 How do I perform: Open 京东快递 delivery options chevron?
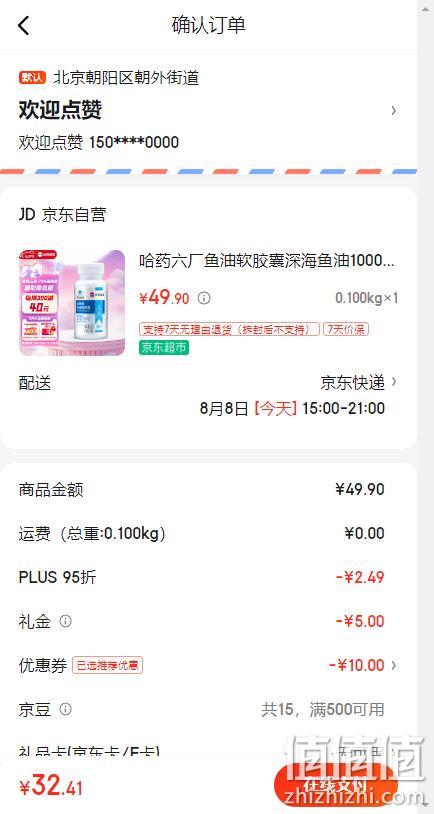pyautogui.click(x=394, y=382)
